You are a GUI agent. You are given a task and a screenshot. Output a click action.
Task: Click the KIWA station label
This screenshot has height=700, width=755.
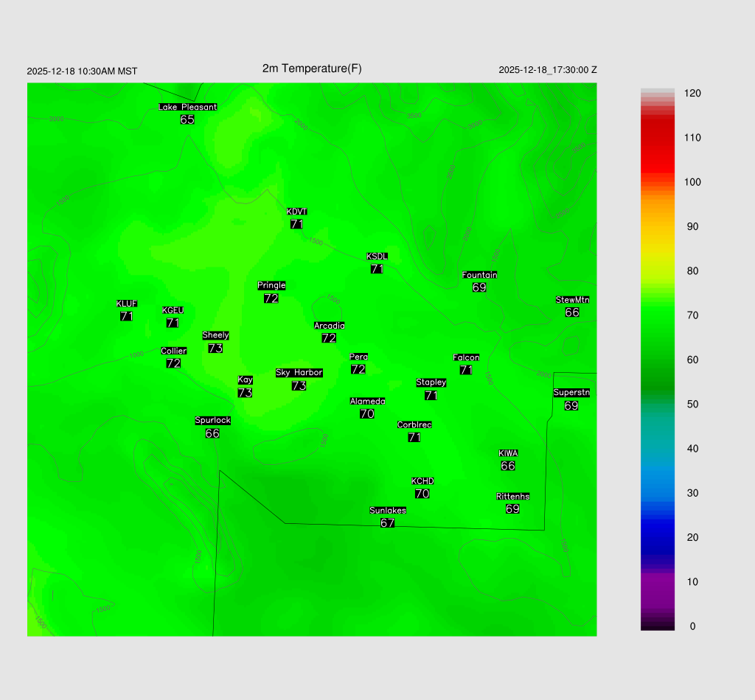[x=508, y=453]
